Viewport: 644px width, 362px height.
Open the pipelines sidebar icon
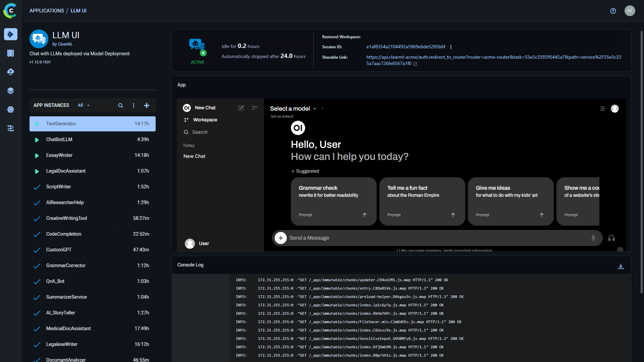click(x=11, y=128)
